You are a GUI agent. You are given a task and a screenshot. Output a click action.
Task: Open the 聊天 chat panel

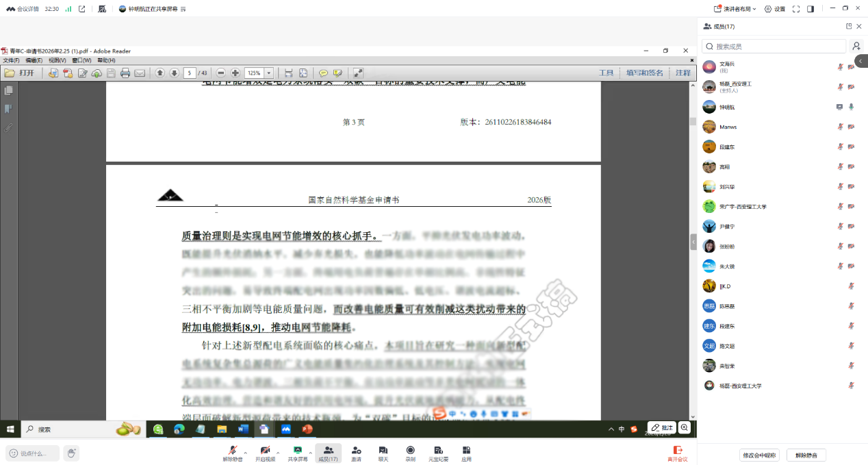click(x=383, y=453)
